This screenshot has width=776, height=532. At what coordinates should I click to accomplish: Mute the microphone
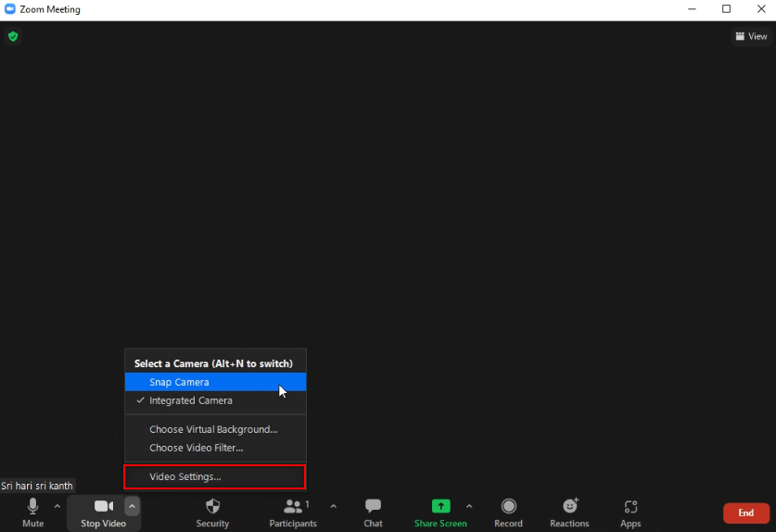tap(32, 513)
